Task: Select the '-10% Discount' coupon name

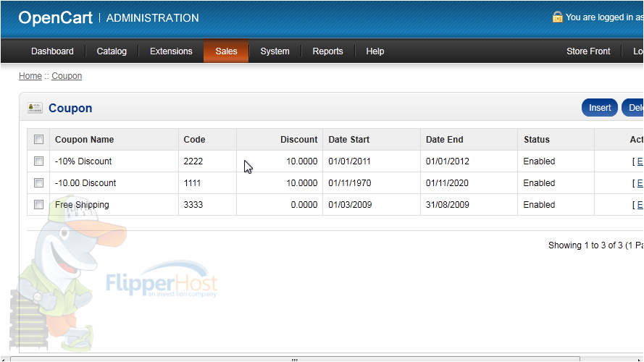Action: (x=83, y=161)
